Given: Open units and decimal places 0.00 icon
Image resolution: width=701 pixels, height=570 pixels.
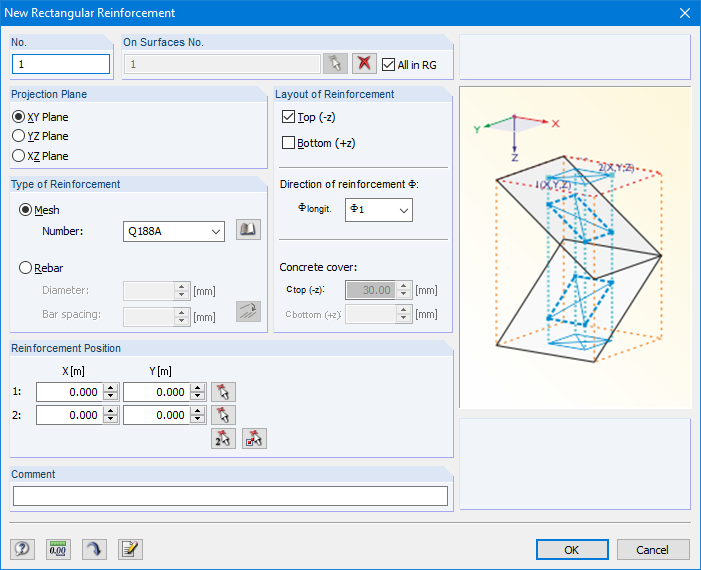Looking at the screenshot, I should click(58, 549).
